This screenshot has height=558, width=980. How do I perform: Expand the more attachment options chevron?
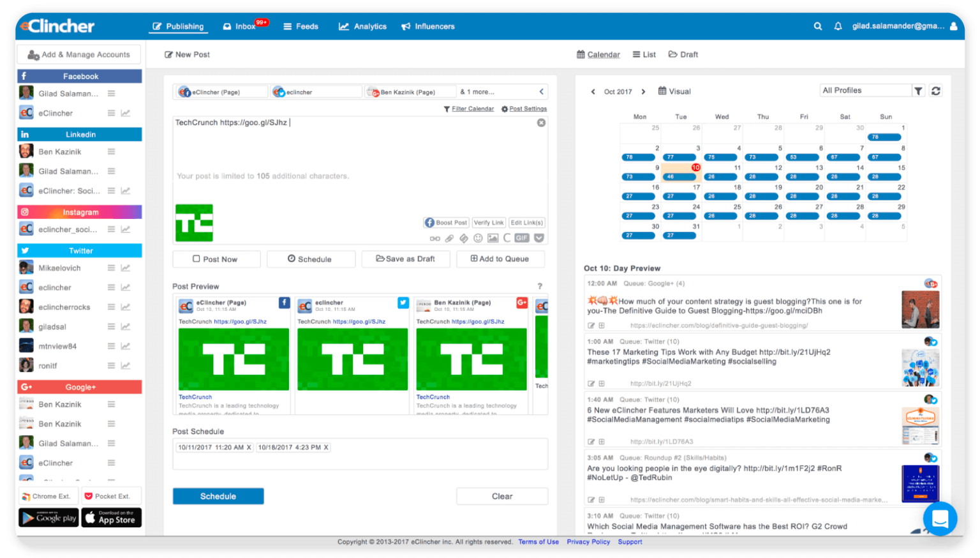click(539, 238)
